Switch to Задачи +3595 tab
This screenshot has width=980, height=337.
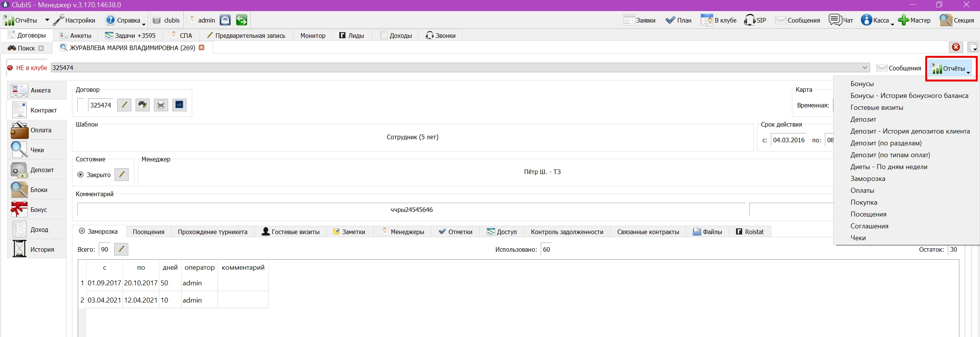tap(130, 36)
